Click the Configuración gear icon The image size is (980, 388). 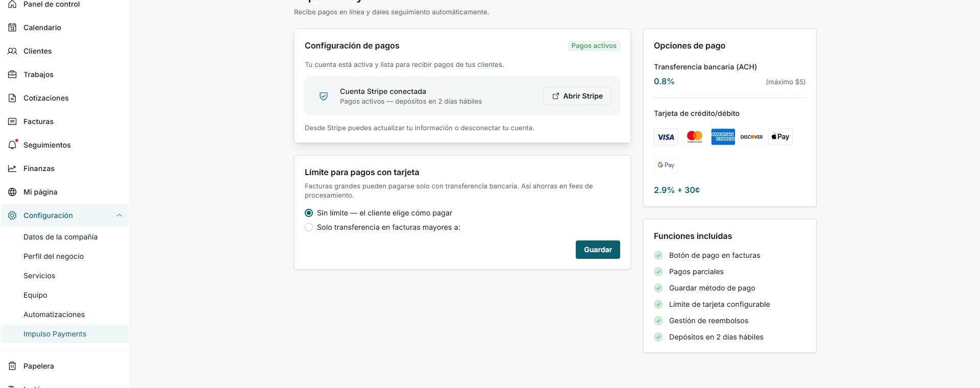pos(12,215)
